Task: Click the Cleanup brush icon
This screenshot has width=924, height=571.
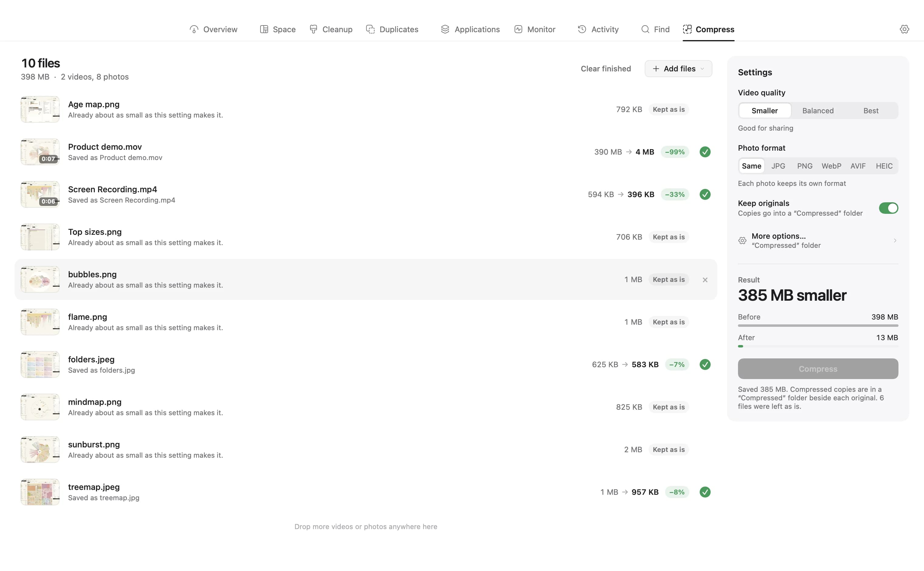Action: point(313,29)
